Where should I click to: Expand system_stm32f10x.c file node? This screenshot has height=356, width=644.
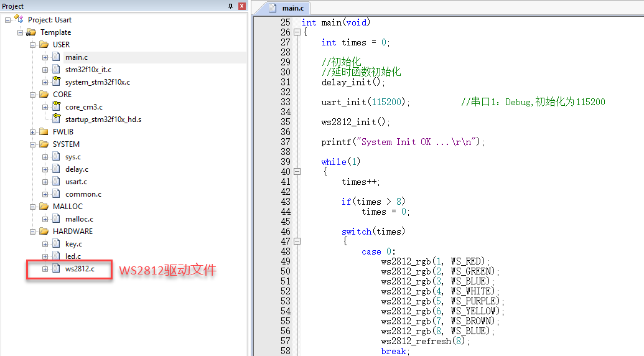45,82
